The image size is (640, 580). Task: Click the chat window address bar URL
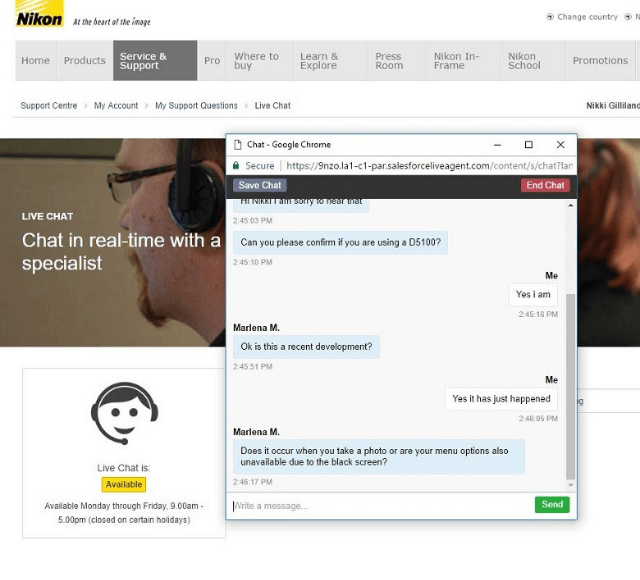(x=429, y=166)
